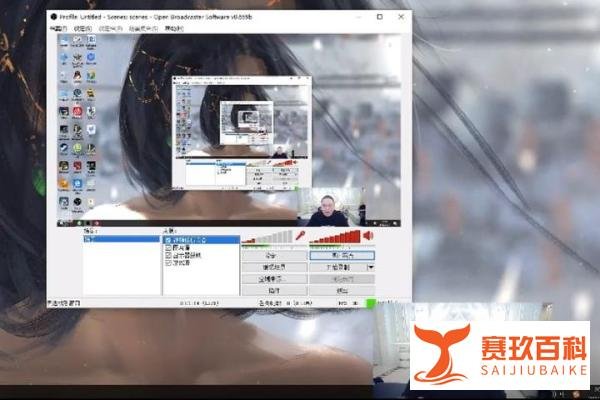600x400 pixels.
Task: Select the fourth source name in Sources list
Action: [x=181, y=263]
